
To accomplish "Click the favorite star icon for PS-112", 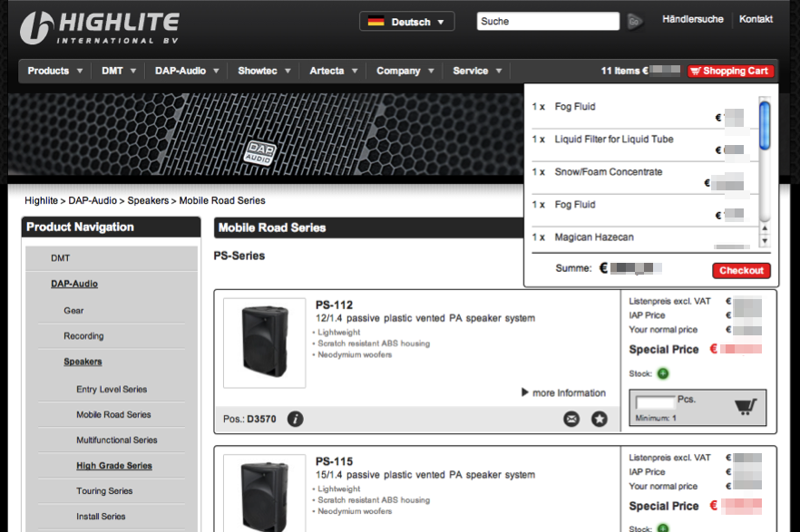I will (x=600, y=419).
